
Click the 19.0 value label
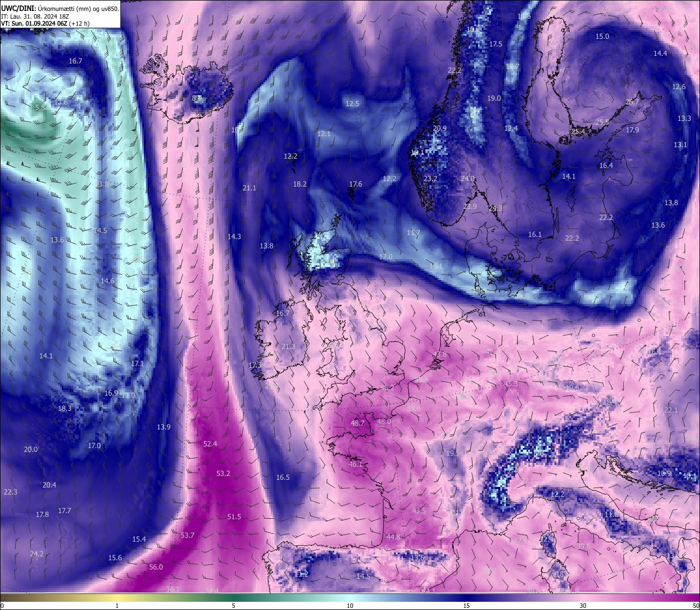pos(494,98)
